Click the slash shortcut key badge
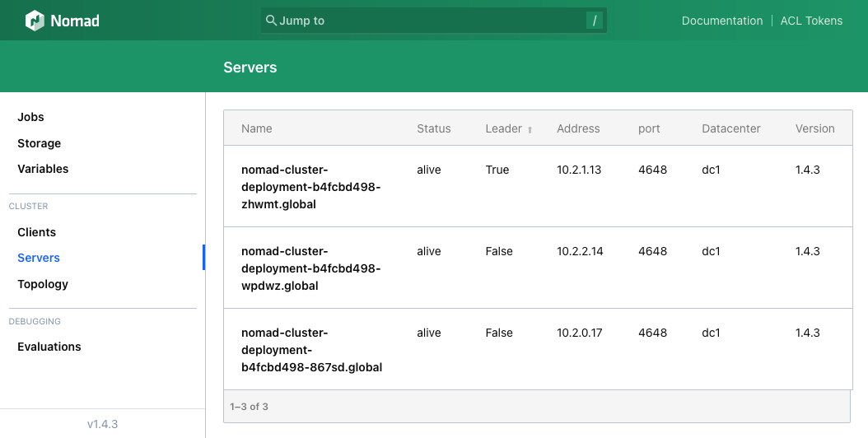The image size is (868, 438). 594,21
